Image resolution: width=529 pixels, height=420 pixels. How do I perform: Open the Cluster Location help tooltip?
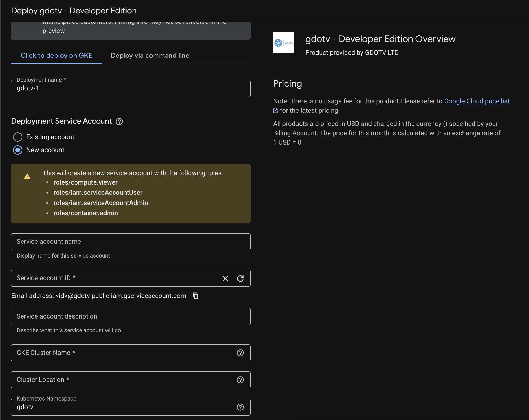coord(240,380)
